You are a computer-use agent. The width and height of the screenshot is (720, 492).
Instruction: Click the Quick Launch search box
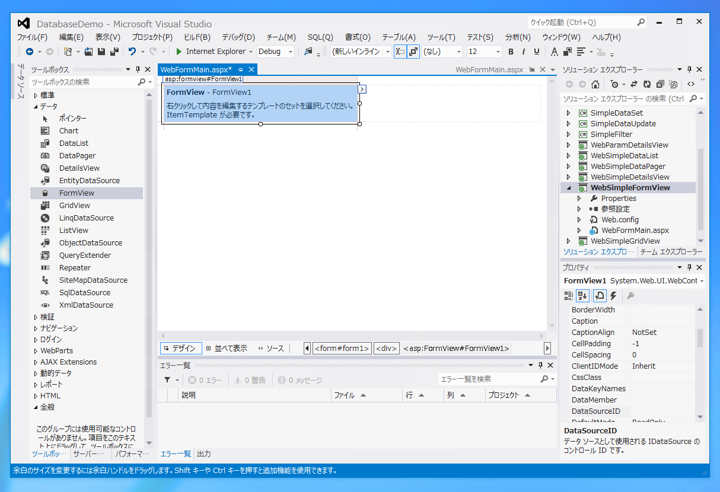tap(586, 22)
